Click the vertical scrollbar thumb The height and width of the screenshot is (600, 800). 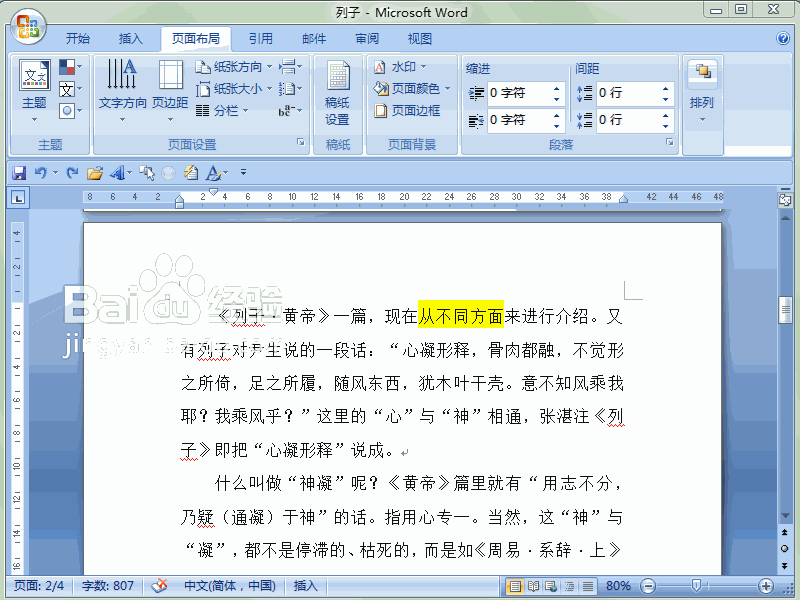pos(785,310)
